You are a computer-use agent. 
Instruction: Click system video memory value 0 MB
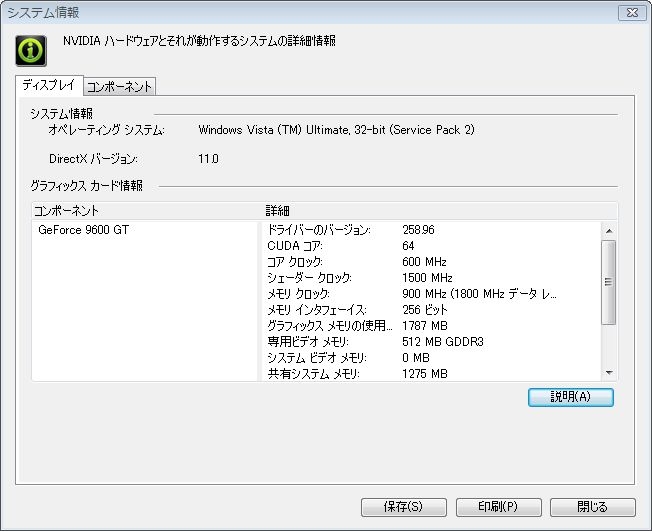[416, 358]
